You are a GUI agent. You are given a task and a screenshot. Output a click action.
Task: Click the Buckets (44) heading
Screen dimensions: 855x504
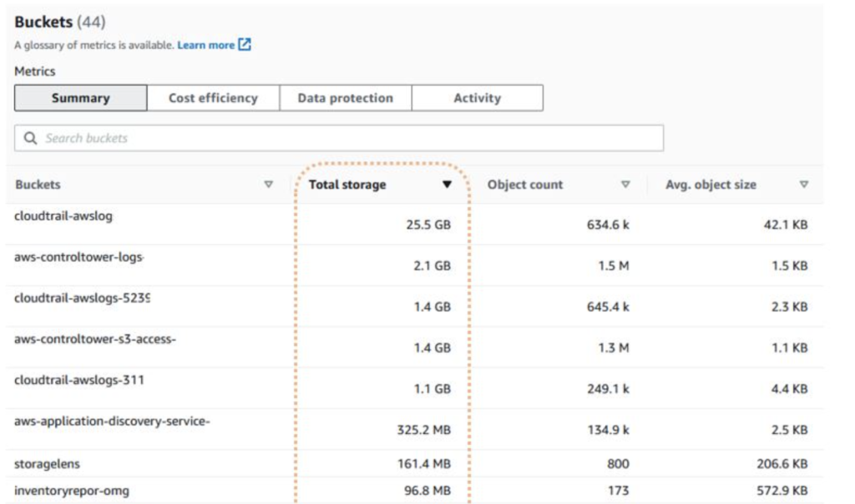tap(60, 22)
